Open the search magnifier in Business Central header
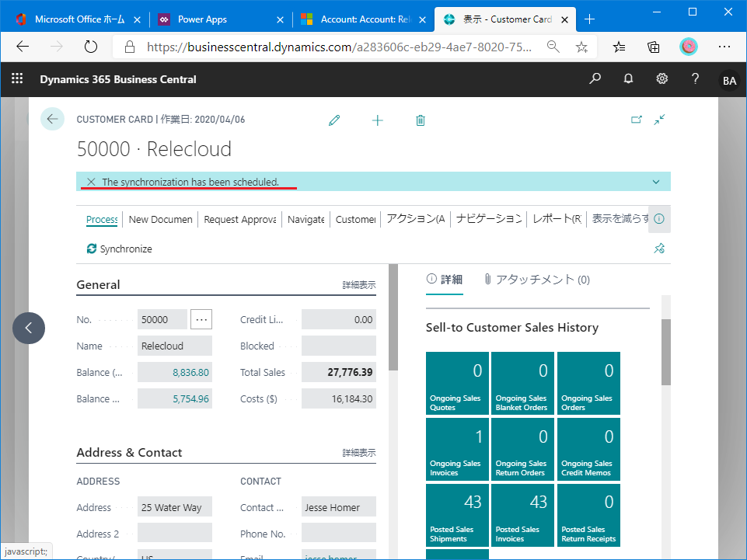This screenshot has height=560, width=747. tap(595, 79)
